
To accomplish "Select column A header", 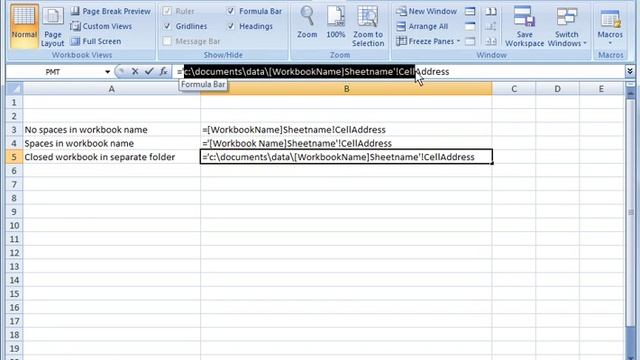I will pos(111,89).
